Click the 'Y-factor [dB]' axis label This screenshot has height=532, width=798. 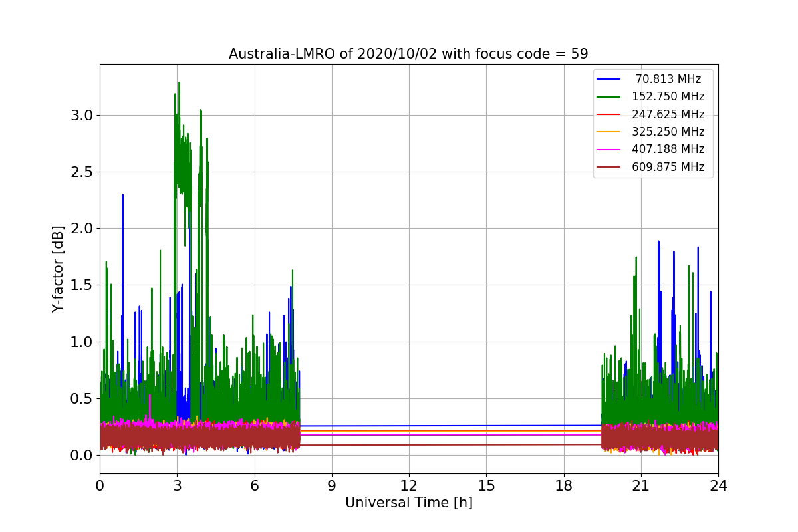pyautogui.click(x=59, y=269)
